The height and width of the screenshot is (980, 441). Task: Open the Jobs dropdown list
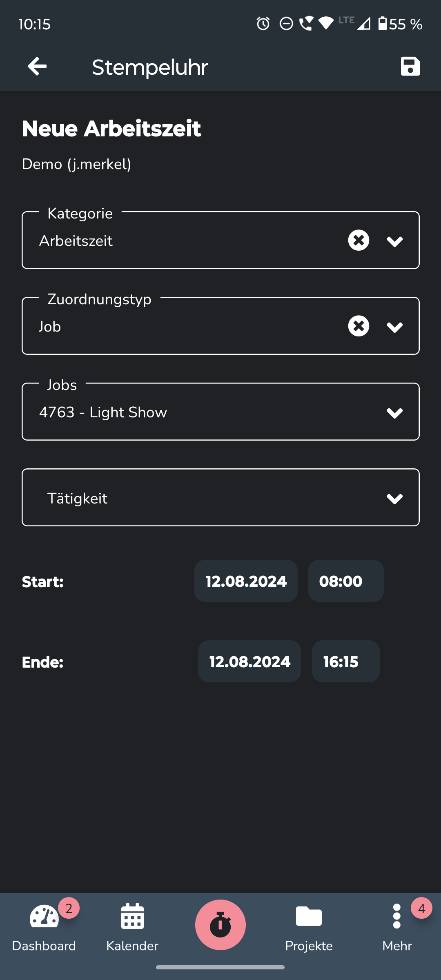point(394,412)
